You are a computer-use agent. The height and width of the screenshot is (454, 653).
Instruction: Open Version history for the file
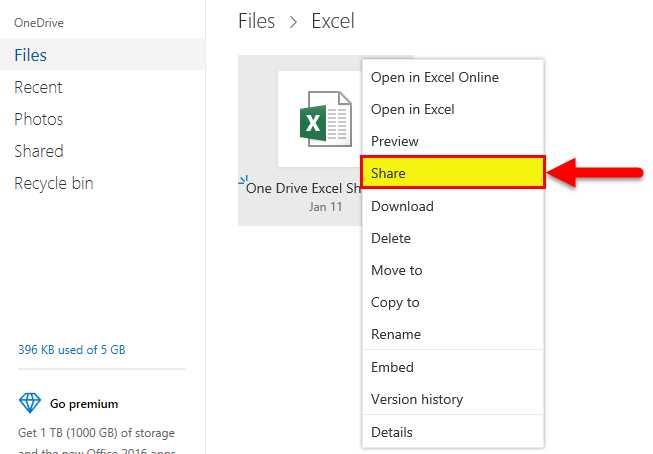pyautogui.click(x=417, y=399)
